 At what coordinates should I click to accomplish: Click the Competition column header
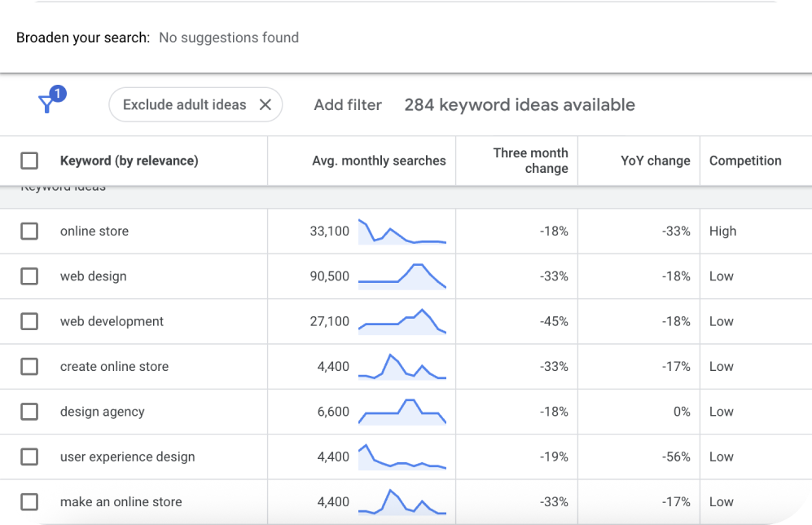click(745, 161)
